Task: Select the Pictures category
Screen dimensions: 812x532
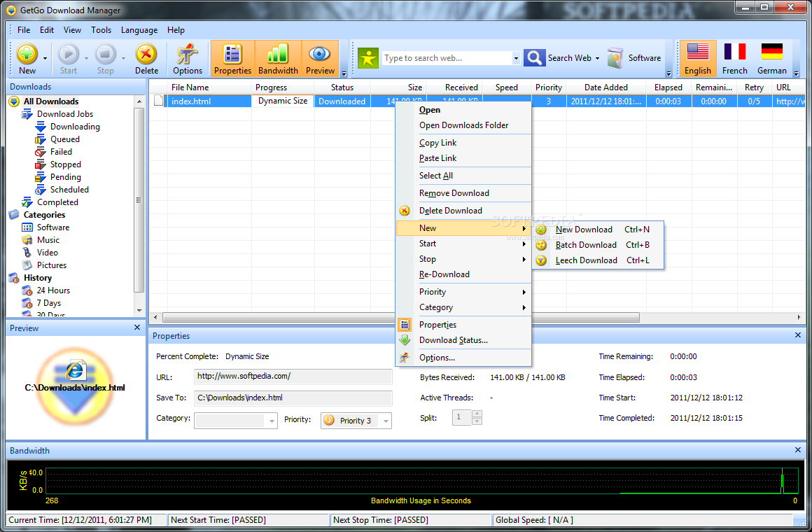Action: click(51, 265)
